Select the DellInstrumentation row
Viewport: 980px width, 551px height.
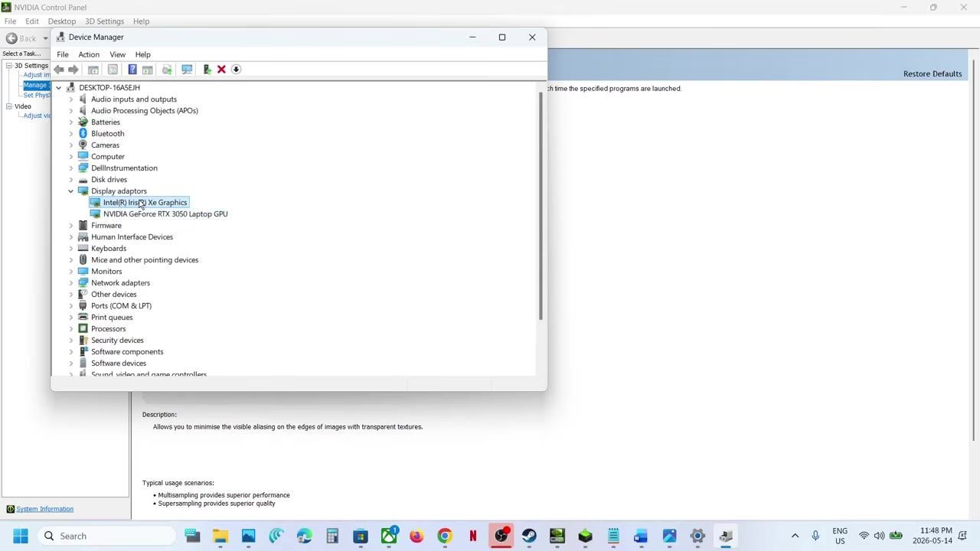124,168
